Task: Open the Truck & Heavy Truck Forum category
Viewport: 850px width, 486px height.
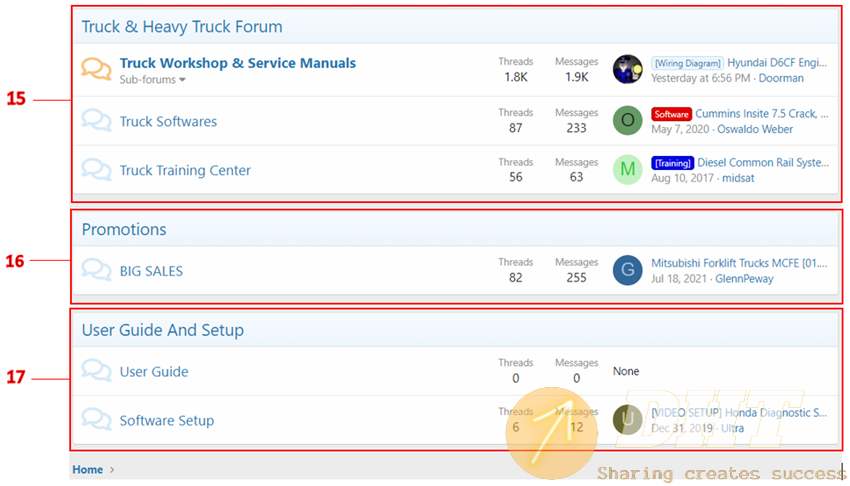Action: 182,27
